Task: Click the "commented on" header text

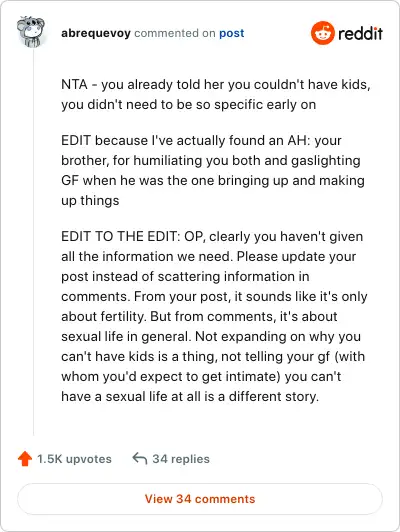Action: tap(175, 33)
